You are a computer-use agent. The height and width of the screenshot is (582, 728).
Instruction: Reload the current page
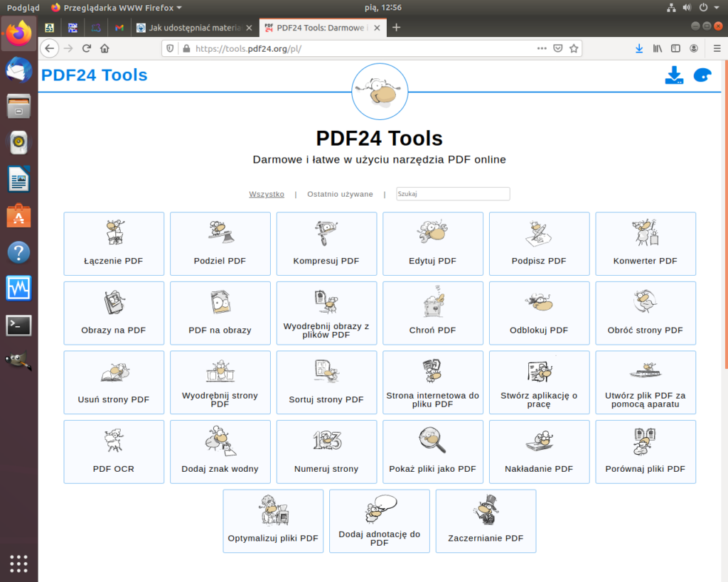(x=86, y=48)
